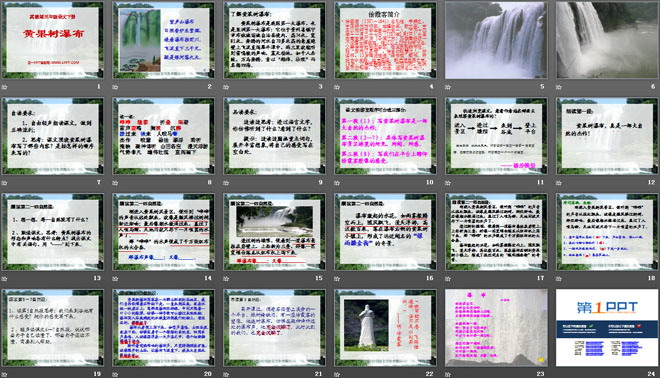Click animation star icon under slide 21

[x=226, y=374]
